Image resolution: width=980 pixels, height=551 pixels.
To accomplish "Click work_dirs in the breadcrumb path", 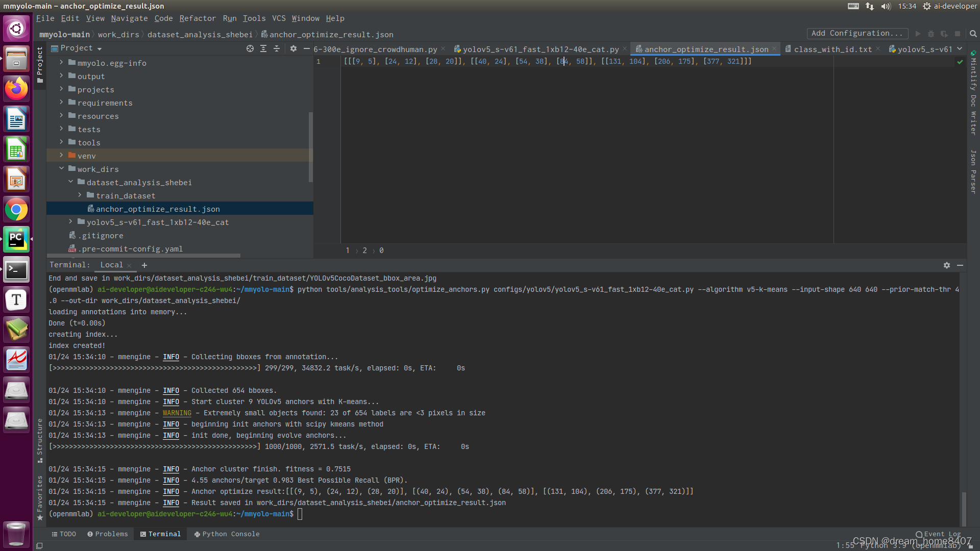I will (118, 35).
